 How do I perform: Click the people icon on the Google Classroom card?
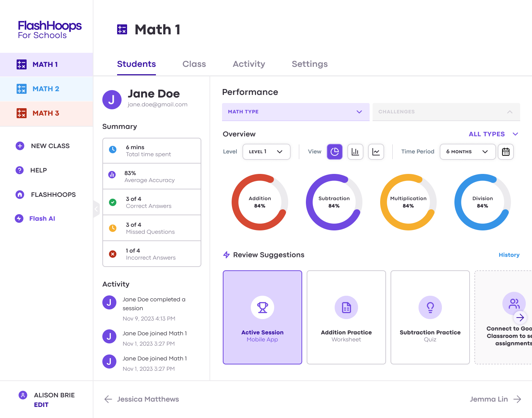[514, 304]
